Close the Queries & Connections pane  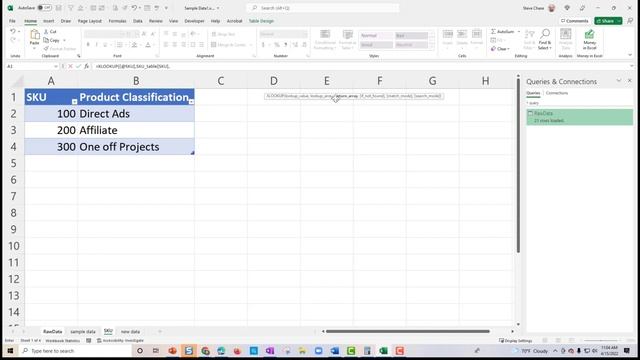pyautogui.click(x=629, y=81)
